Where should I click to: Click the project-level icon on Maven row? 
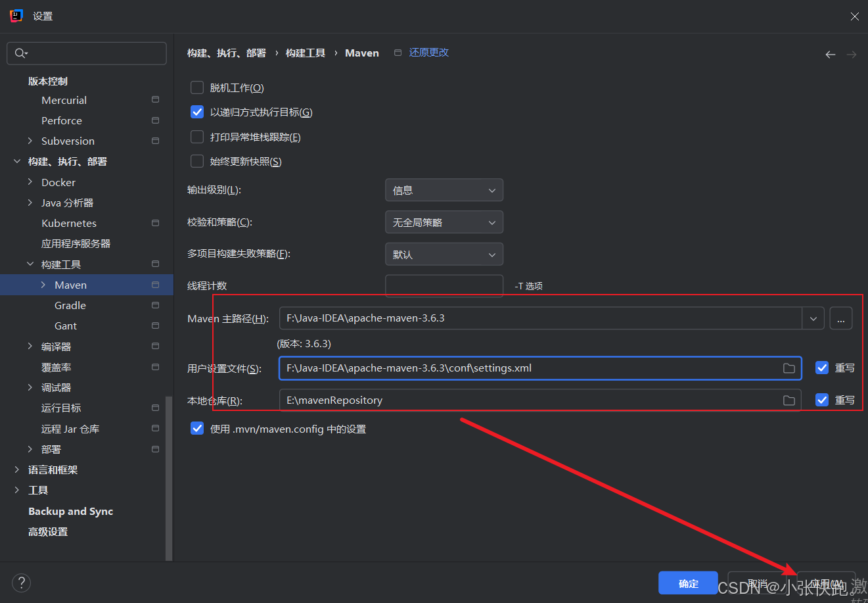pyautogui.click(x=155, y=285)
